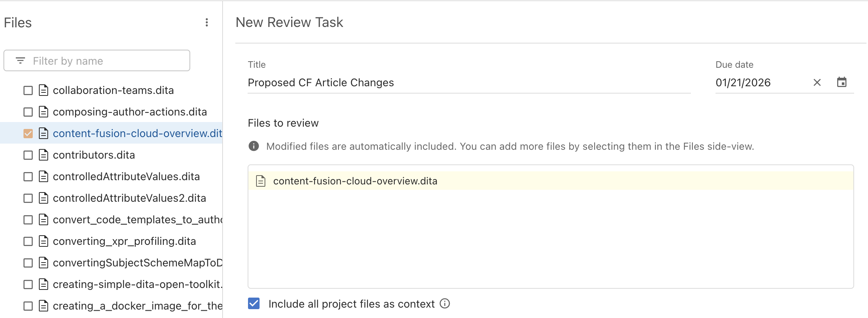868x318 pixels.
Task: Click the document icon for contributors.dita
Action: point(44,155)
